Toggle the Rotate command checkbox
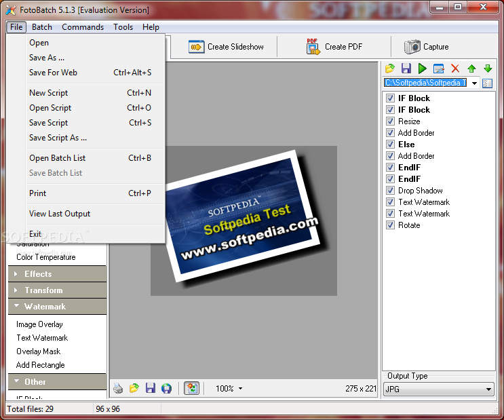 coord(390,225)
